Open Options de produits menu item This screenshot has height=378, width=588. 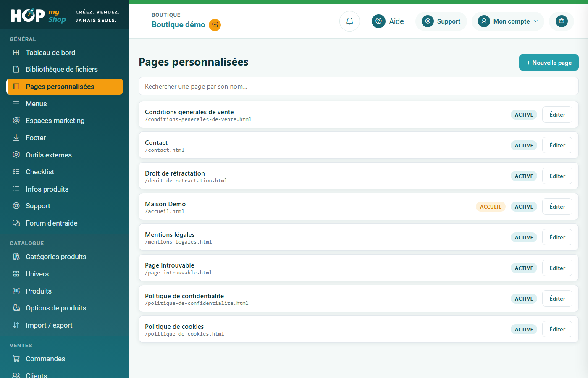[x=65, y=308]
